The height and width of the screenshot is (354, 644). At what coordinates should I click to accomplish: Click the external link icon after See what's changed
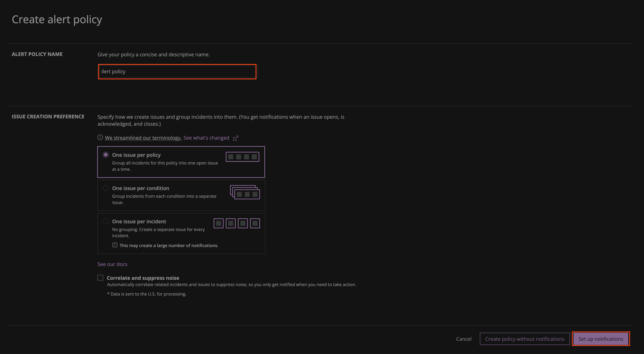click(236, 138)
